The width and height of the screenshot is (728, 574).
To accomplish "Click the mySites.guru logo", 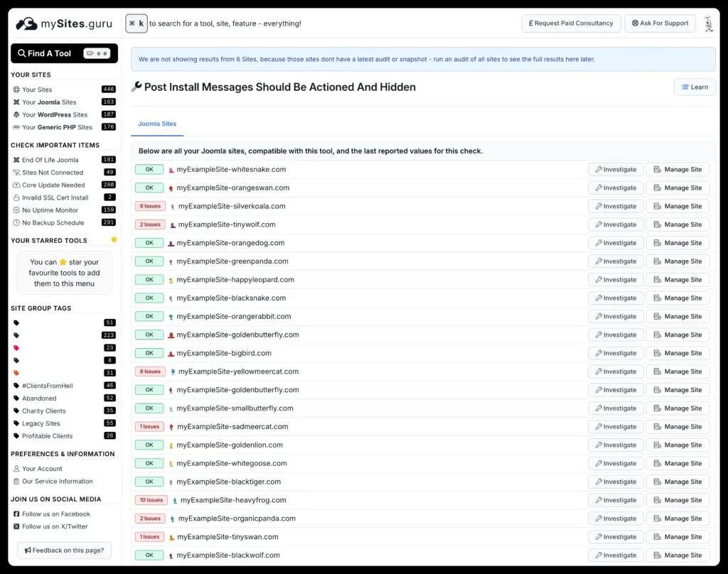I will pos(64,23).
